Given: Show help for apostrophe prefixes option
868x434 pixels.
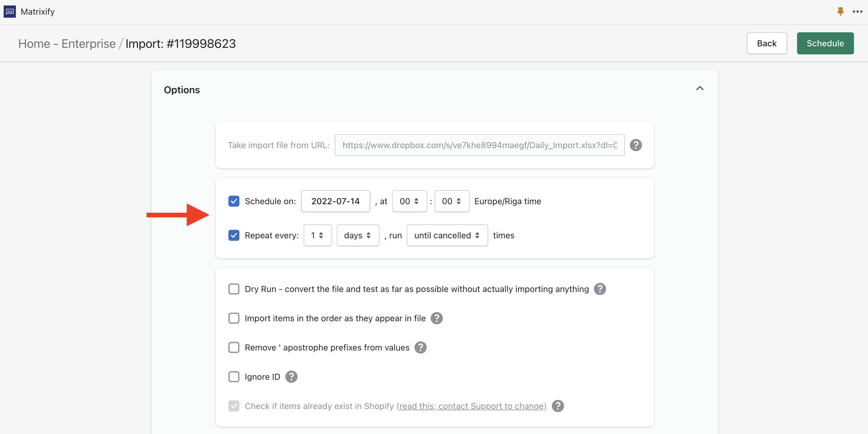Looking at the screenshot, I should [420, 347].
